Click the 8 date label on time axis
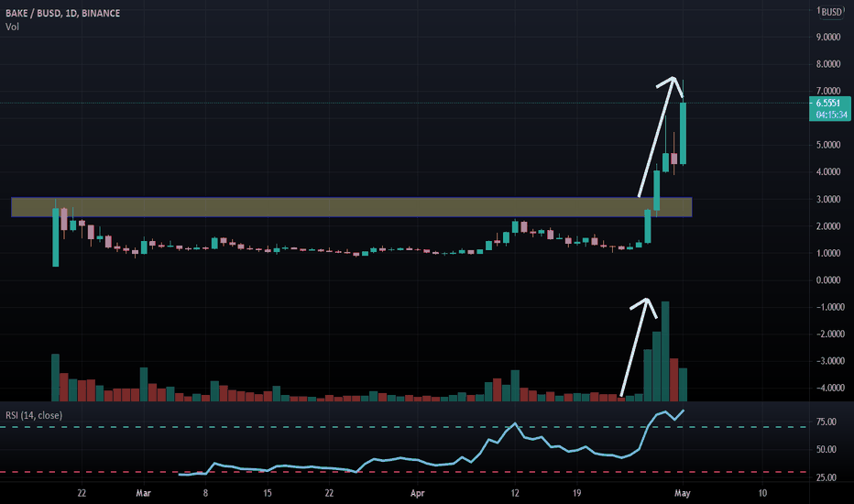This screenshot has width=854, height=504. (x=205, y=493)
